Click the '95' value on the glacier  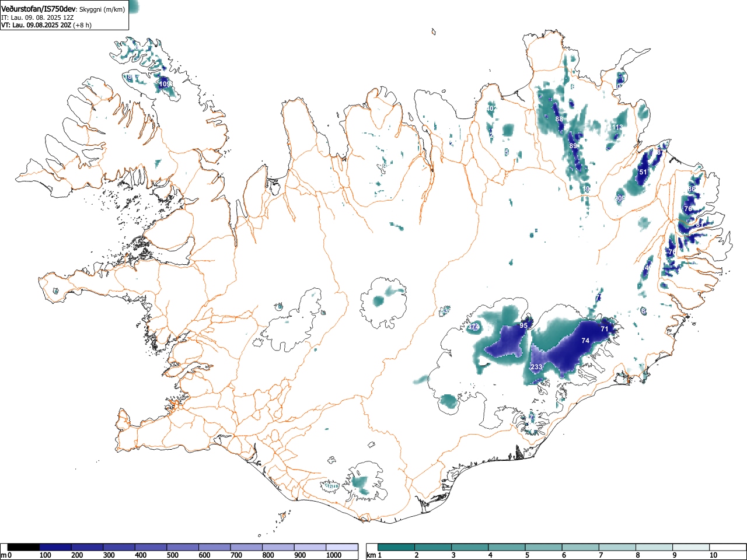coord(523,325)
